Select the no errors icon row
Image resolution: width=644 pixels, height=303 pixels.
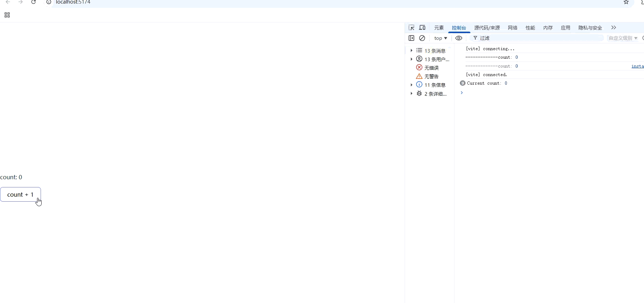tap(419, 68)
